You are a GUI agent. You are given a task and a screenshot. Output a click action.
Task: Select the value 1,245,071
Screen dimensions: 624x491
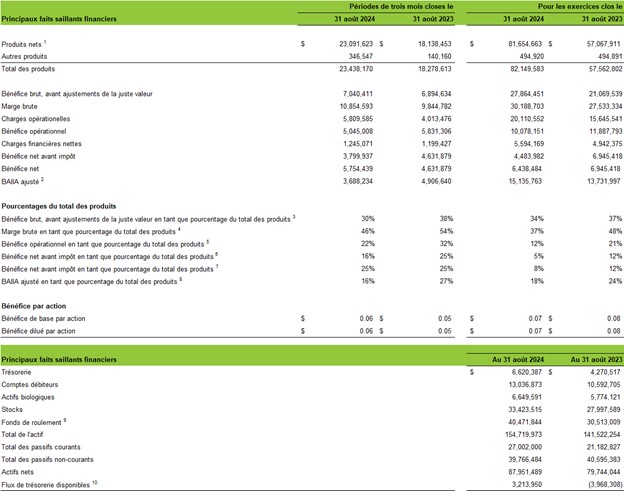pos(358,144)
